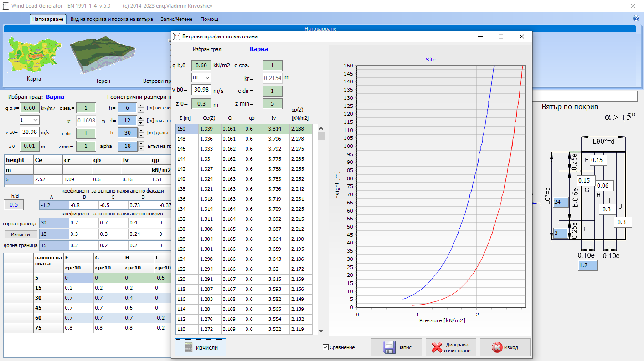Image resolution: width=644 pixels, height=361 pixels.
Task: Click the v b0 30.98 field in dialog
Action: (x=201, y=90)
